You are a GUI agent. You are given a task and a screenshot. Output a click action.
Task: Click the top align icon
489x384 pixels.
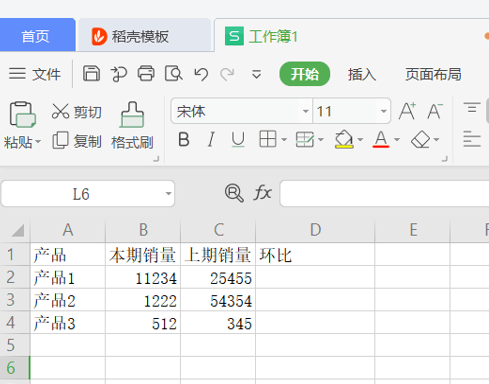472,108
